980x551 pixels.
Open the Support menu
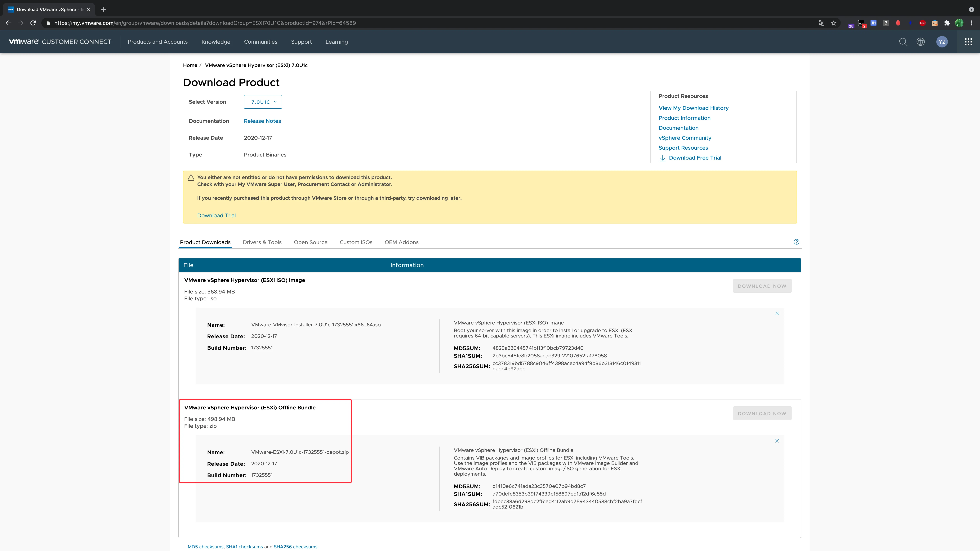[301, 42]
